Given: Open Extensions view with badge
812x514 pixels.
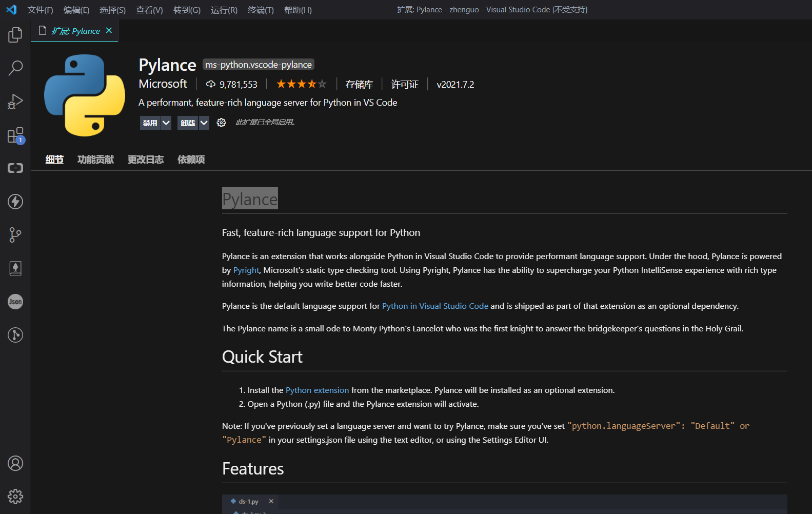Looking at the screenshot, I should tap(15, 135).
